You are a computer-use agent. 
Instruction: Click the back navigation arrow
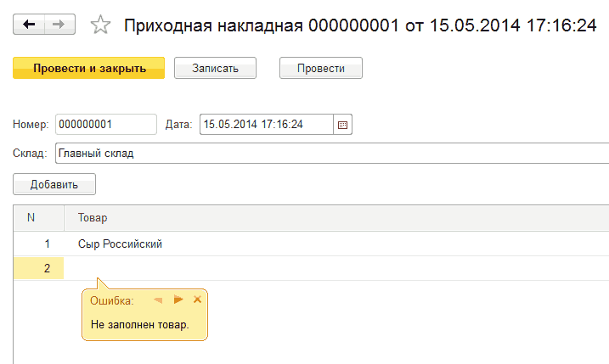[x=29, y=25]
